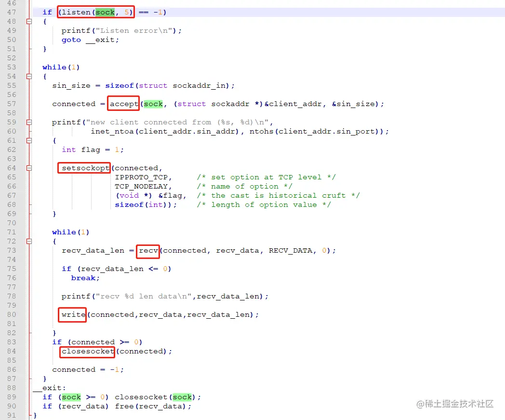Click the outer while(1) on line 53
The height and width of the screenshot is (420, 505).
click(61, 67)
